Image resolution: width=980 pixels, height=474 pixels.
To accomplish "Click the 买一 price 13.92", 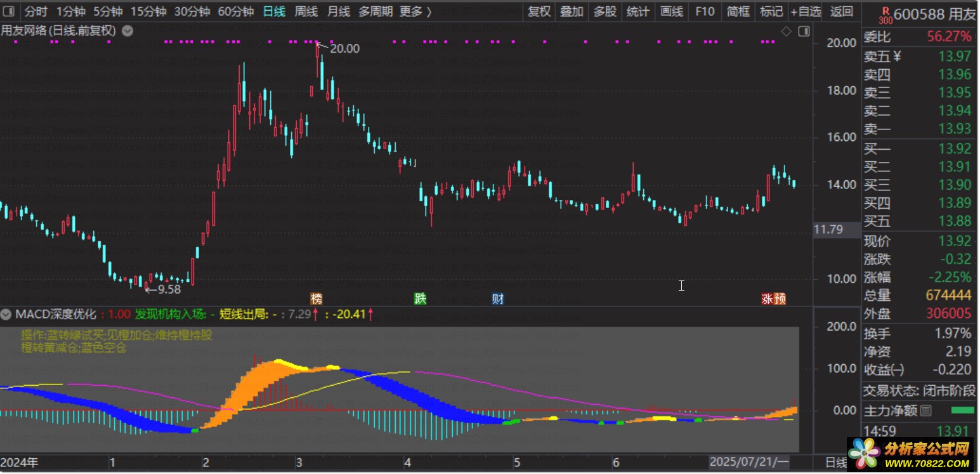I will pos(955,148).
